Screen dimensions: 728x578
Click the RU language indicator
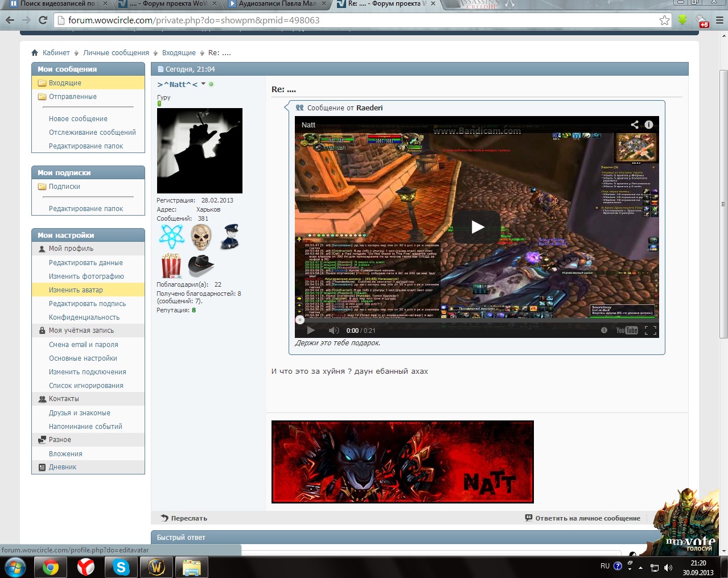pos(605,566)
